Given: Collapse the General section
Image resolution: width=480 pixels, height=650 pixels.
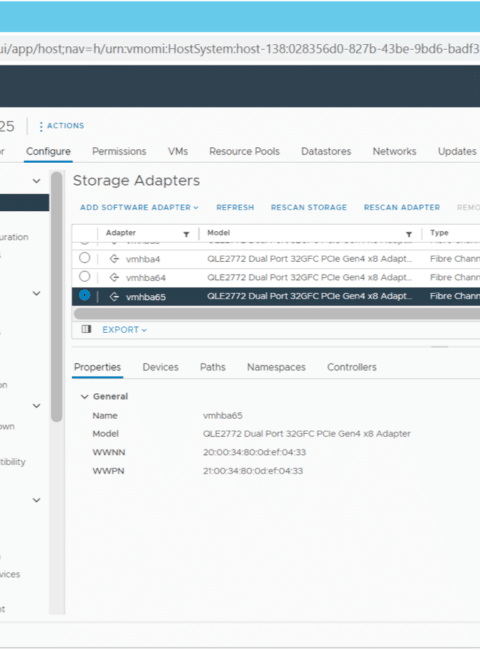Looking at the screenshot, I should [85, 397].
